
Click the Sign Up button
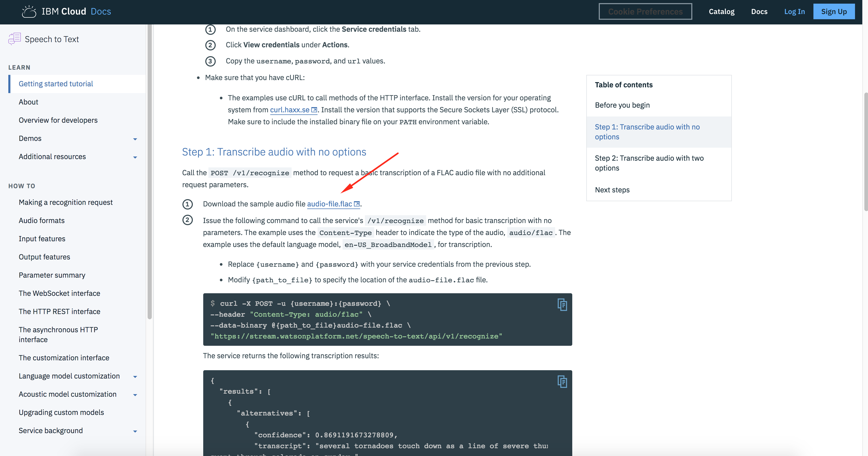point(834,11)
